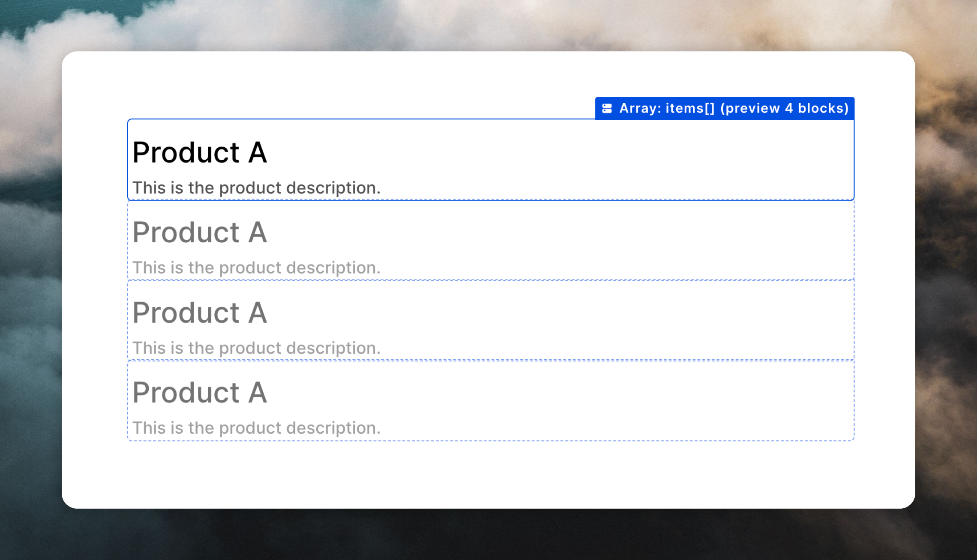The width and height of the screenshot is (977, 560).
Task: Click the 'Array: items[]' badge label
Action: coord(667,108)
